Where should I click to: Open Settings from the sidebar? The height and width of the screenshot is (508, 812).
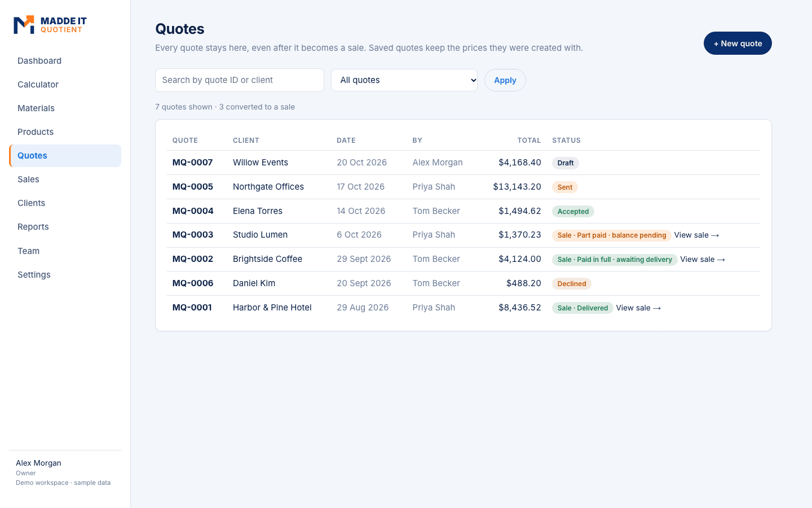(x=65, y=275)
